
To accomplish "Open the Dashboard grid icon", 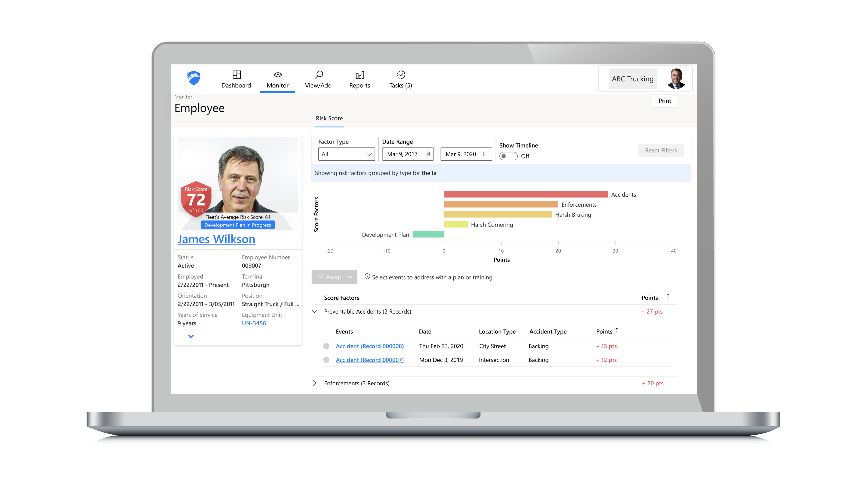I will (x=236, y=75).
